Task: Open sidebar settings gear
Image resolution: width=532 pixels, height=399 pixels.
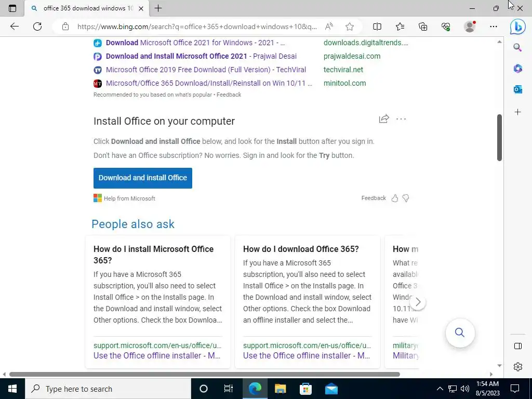Action: tap(518, 367)
